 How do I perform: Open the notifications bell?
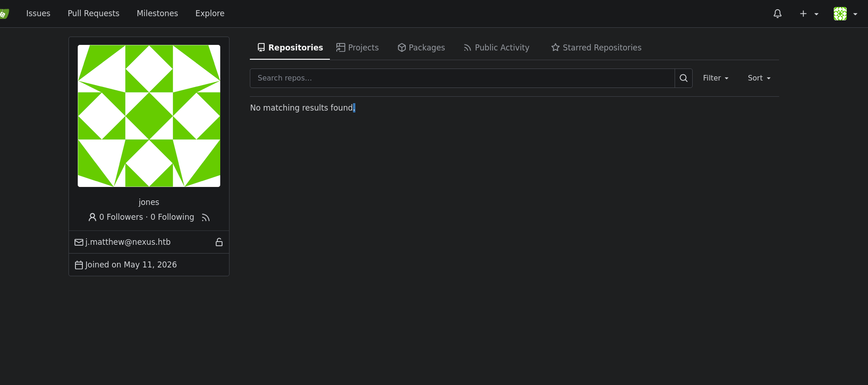tap(777, 13)
